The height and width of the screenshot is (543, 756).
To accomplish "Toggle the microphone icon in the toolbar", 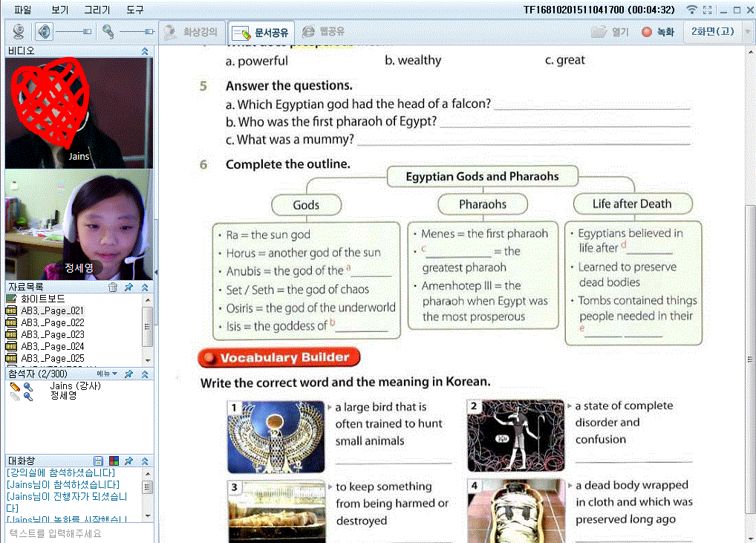I will pos(108,32).
